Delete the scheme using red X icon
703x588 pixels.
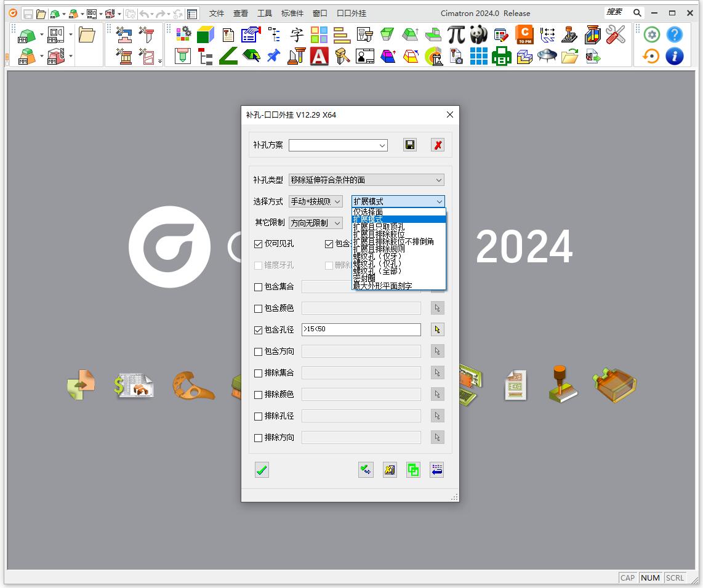[x=438, y=145]
